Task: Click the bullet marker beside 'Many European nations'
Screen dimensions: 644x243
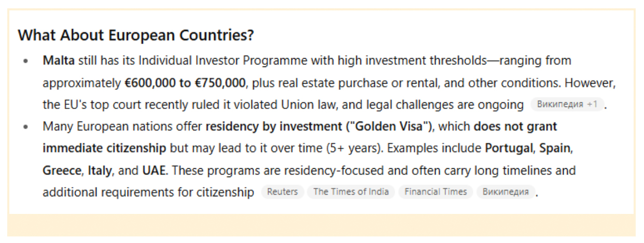Action: click(x=26, y=127)
